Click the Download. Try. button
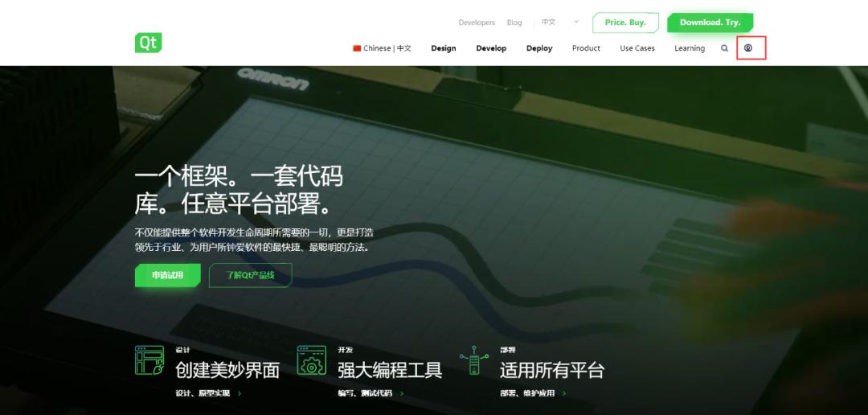Image resolution: width=868 pixels, height=415 pixels. pyautogui.click(x=710, y=23)
